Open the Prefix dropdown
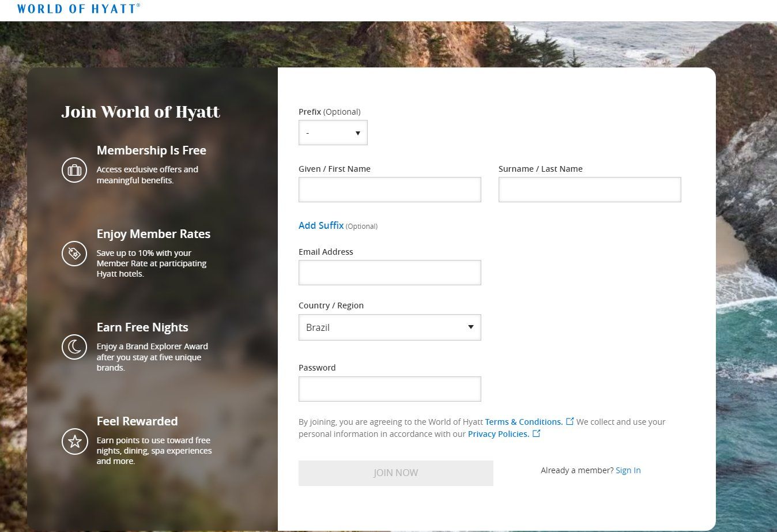This screenshot has width=777, height=532. [x=333, y=133]
